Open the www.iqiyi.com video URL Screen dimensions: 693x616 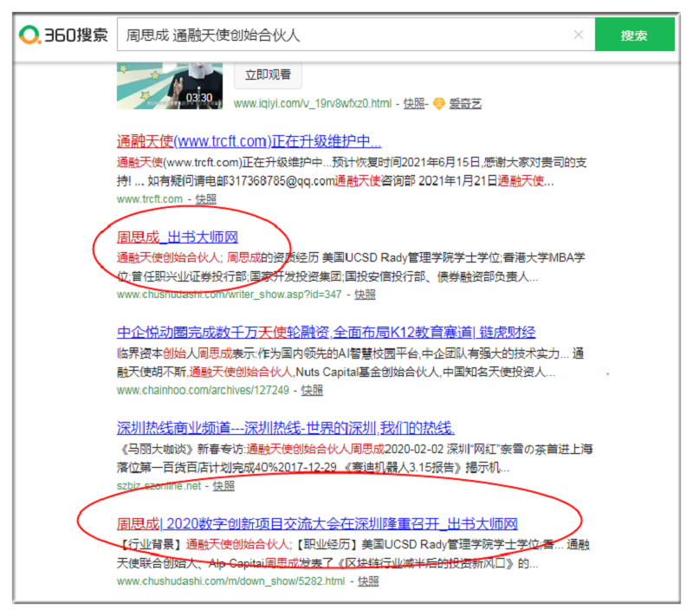pos(312,103)
